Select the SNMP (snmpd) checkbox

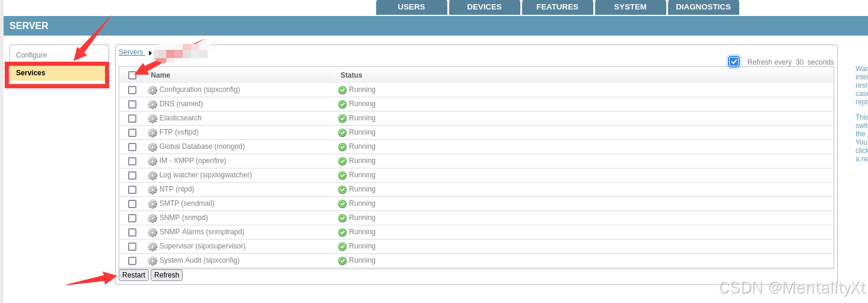[132, 218]
